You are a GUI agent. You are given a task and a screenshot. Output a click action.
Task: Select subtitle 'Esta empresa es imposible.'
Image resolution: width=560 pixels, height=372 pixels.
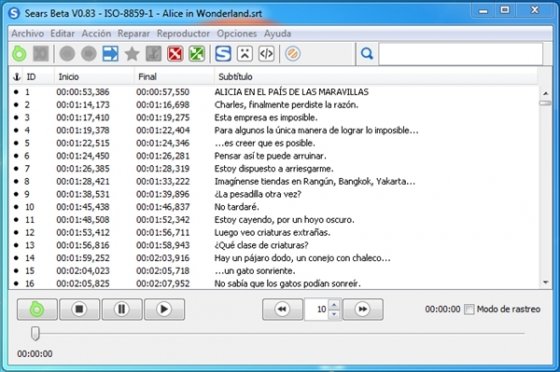(x=266, y=118)
